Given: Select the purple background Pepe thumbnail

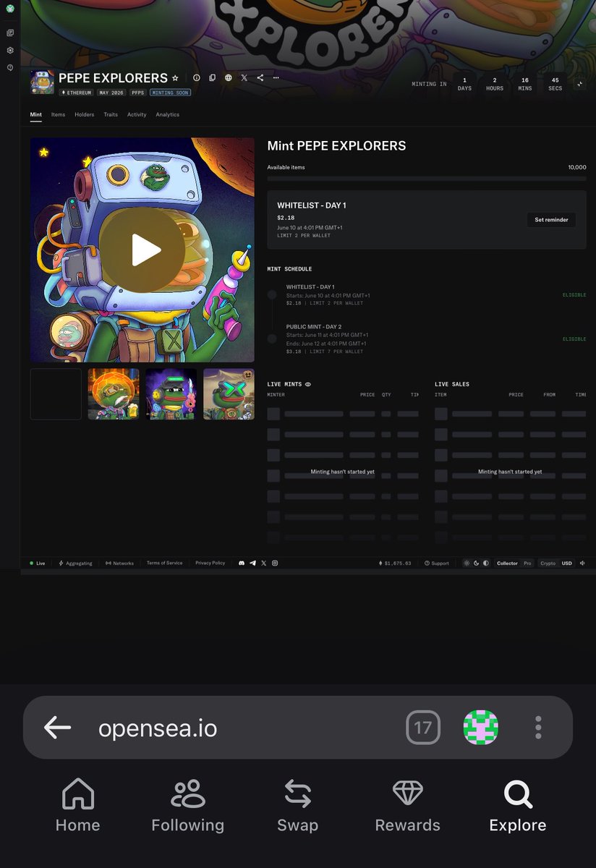Looking at the screenshot, I should (x=171, y=394).
